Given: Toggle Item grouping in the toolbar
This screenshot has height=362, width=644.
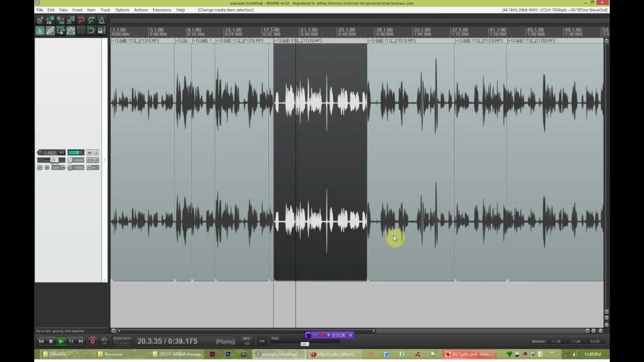Looking at the screenshot, I should (50, 31).
